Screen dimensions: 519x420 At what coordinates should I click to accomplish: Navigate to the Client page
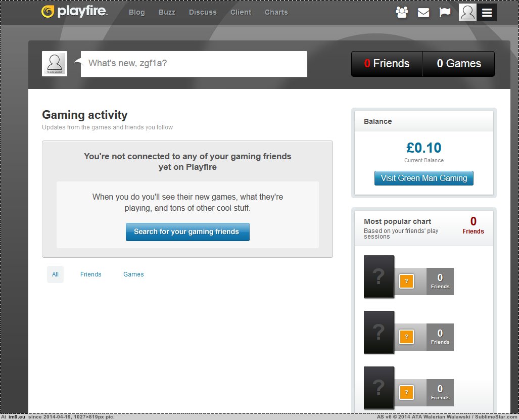pyautogui.click(x=241, y=12)
